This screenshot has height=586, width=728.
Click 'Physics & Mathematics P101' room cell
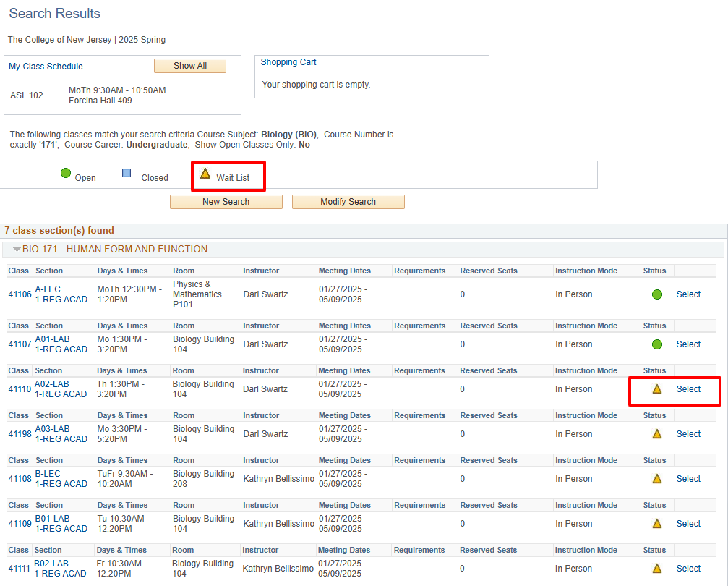pos(197,294)
